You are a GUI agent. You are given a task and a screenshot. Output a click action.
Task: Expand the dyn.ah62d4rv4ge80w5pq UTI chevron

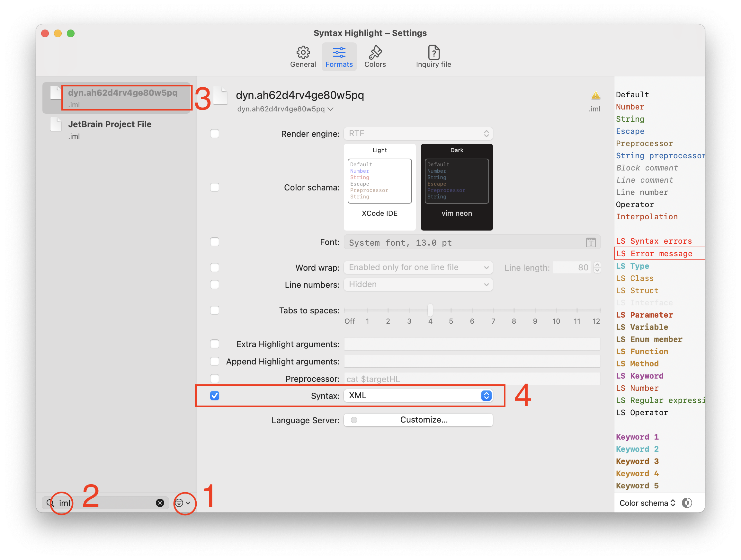click(x=331, y=109)
